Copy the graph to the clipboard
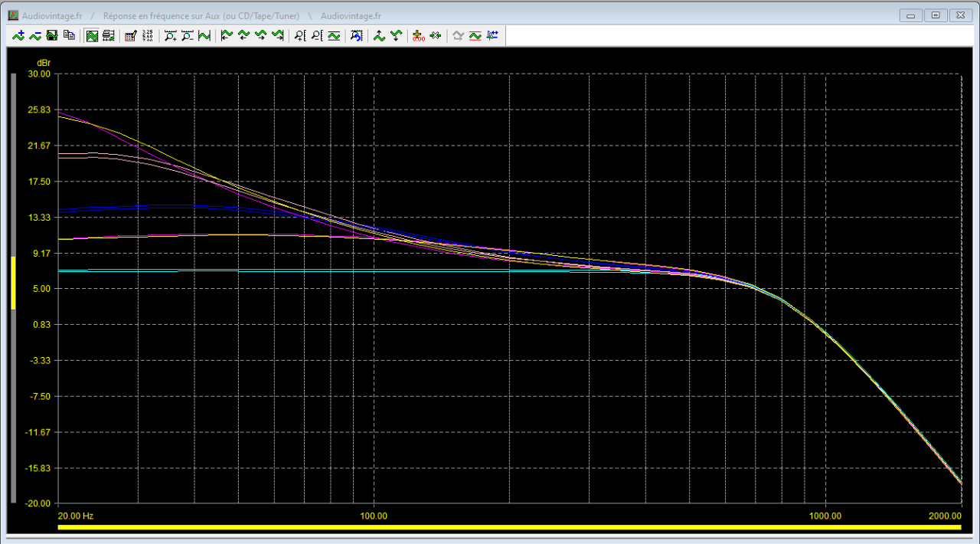Viewport: 980px width, 544px height. (x=69, y=35)
